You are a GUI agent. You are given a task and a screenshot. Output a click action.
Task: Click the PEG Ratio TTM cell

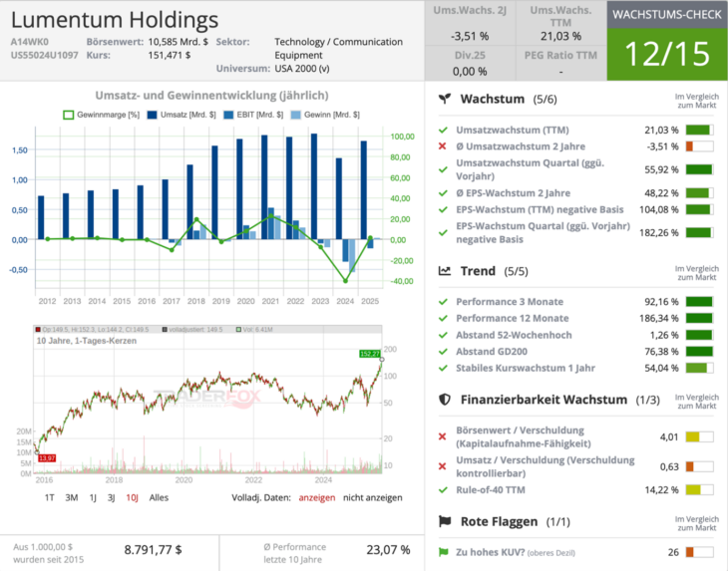click(x=560, y=63)
